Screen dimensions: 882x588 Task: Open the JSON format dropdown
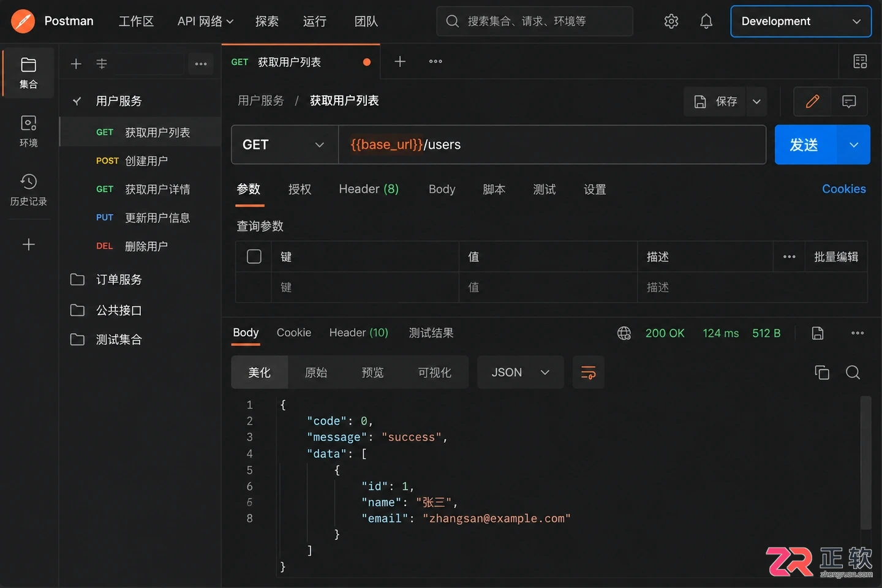click(x=521, y=372)
